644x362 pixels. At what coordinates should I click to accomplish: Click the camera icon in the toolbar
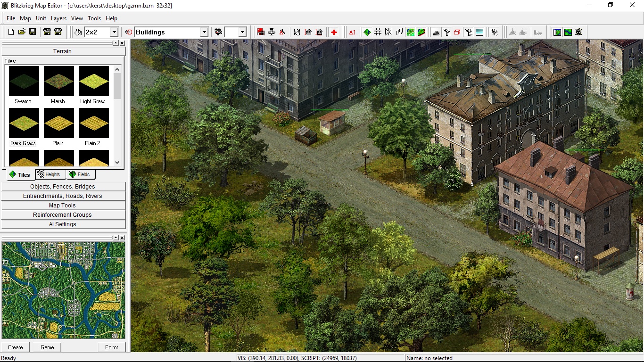tap(218, 32)
